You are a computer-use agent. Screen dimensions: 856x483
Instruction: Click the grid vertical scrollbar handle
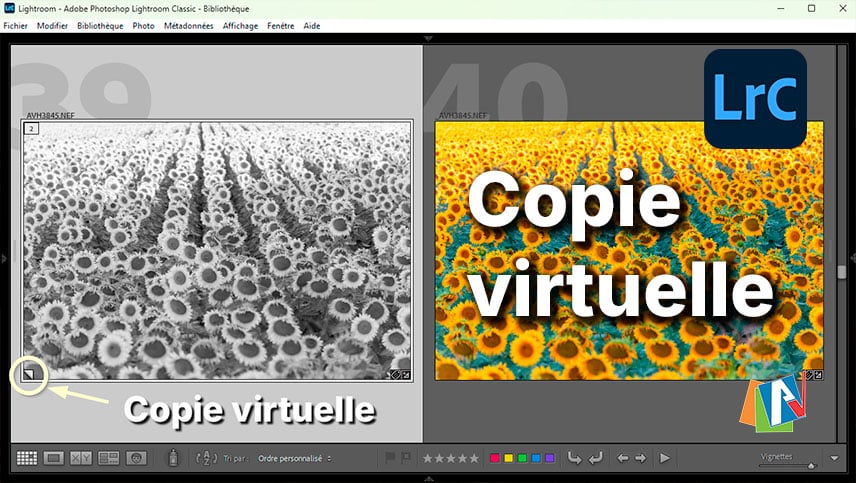click(x=842, y=271)
